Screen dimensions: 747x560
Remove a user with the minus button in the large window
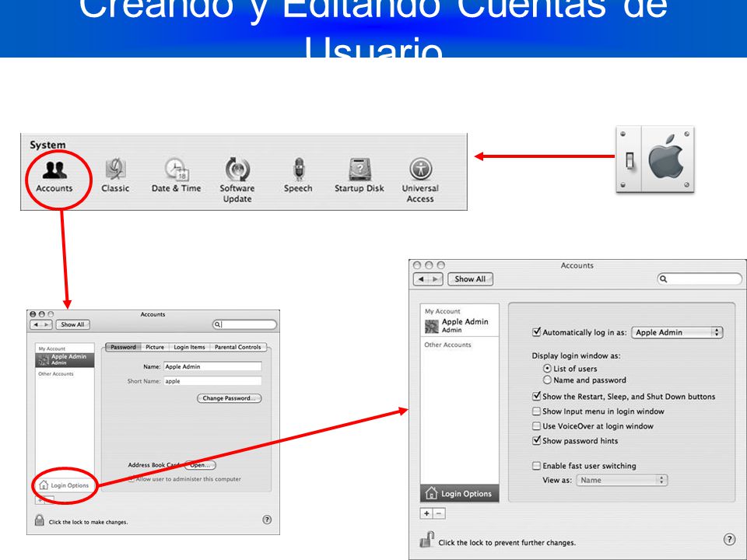click(439, 513)
